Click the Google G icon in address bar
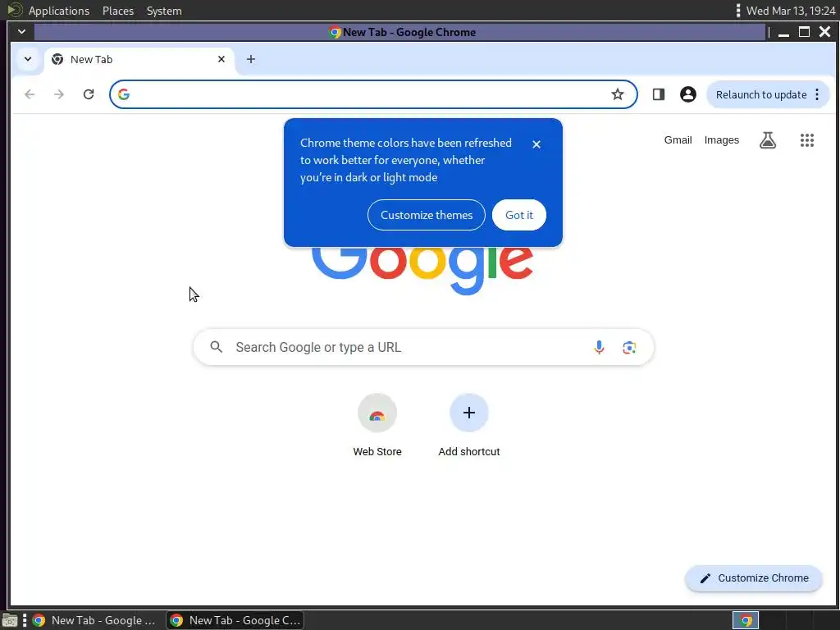This screenshot has height=630, width=840. click(124, 94)
